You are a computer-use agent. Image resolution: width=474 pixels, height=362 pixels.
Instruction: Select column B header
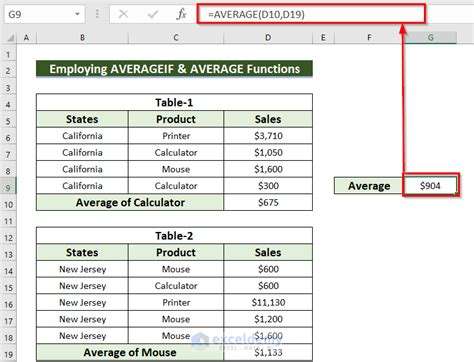82,38
